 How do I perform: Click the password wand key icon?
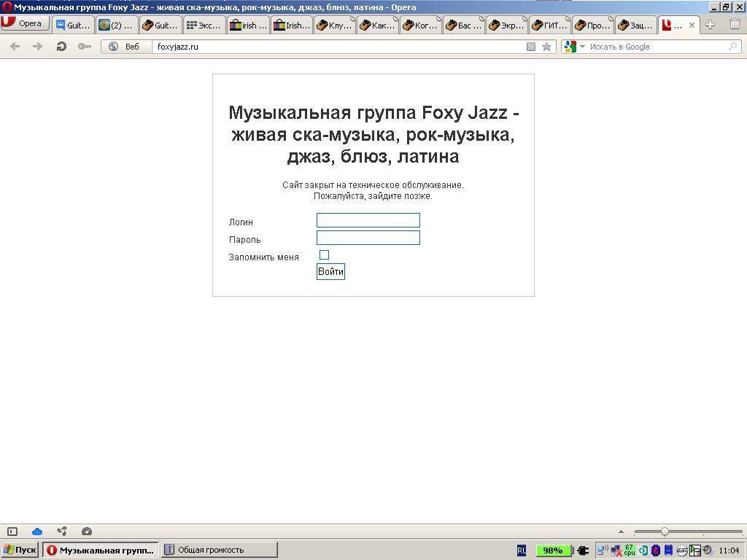tap(85, 47)
